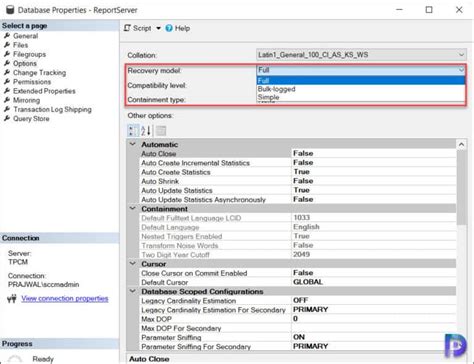This screenshot has width=474, height=364.
Task: Select Max DOP For Secondary row
Action: pos(298,328)
